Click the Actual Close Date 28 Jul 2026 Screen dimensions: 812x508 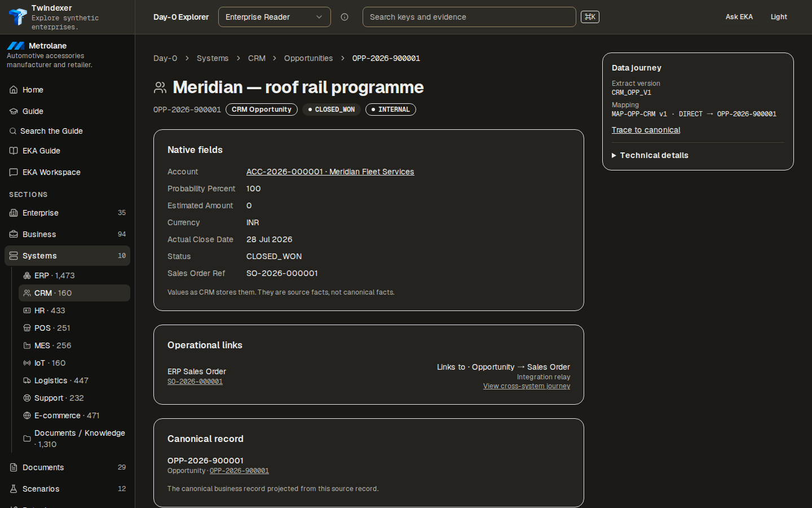click(x=270, y=239)
